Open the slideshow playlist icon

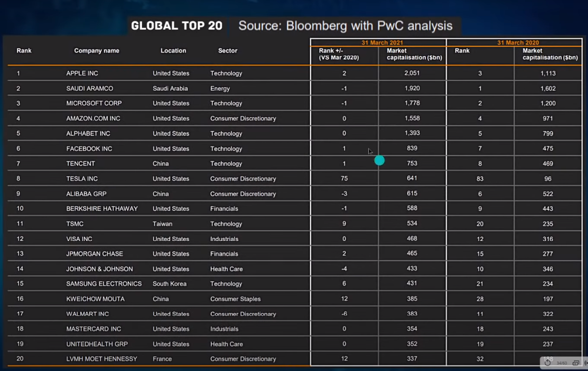pyautogui.click(x=576, y=363)
